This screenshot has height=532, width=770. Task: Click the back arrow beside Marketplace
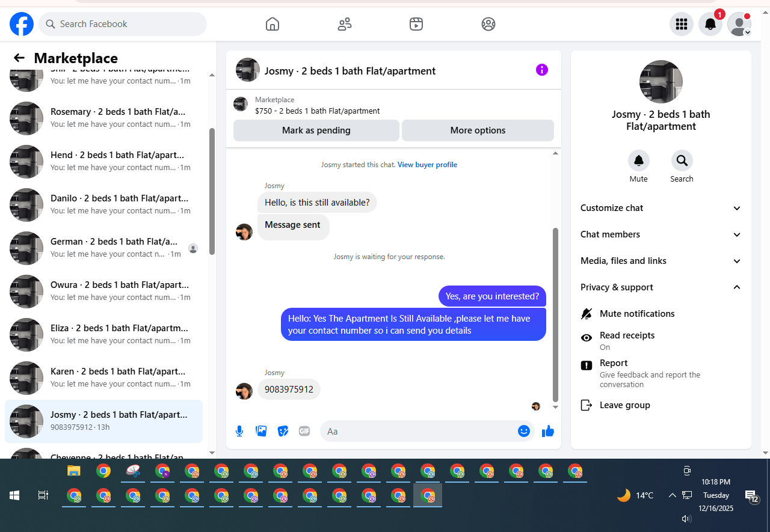(x=19, y=58)
